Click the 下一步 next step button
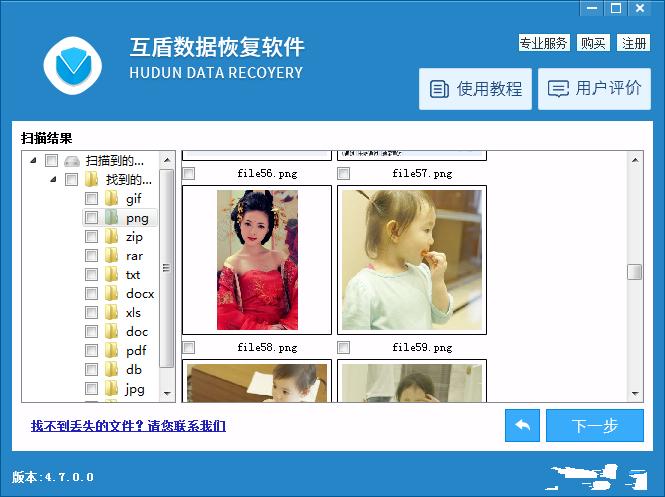The width and height of the screenshot is (665, 497). point(595,425)
